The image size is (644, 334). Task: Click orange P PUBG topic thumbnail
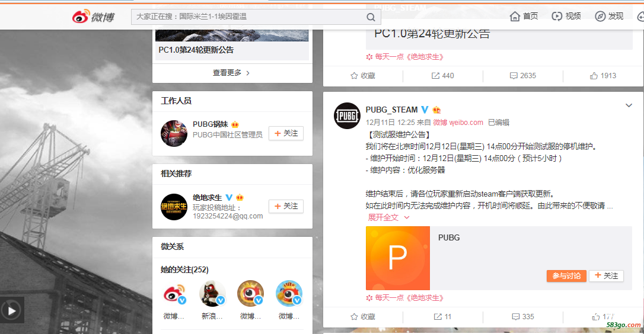pos(397,258)
